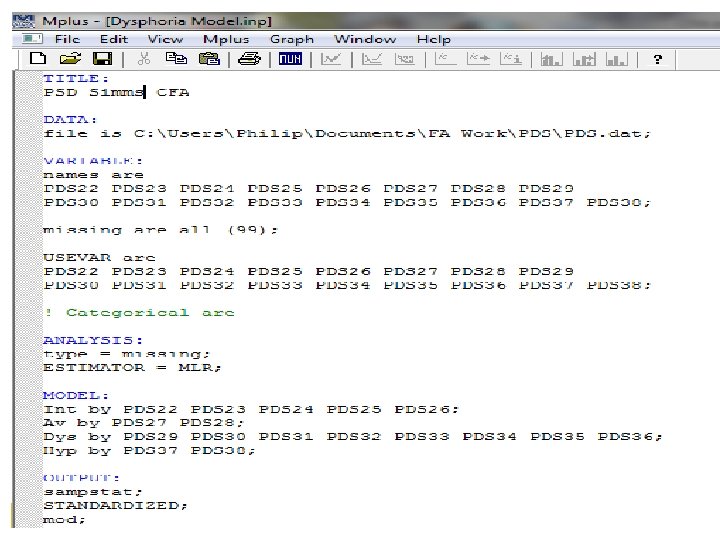The height and width of the screenshot is (540, 720).
Task: Click the 'type = missing;' line
Action: (127, 354)
